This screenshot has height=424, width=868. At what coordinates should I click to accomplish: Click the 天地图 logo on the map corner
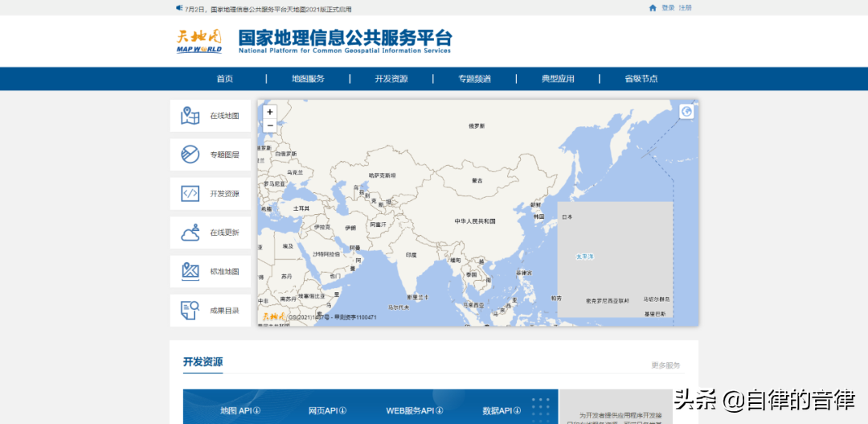pos(273,316)
